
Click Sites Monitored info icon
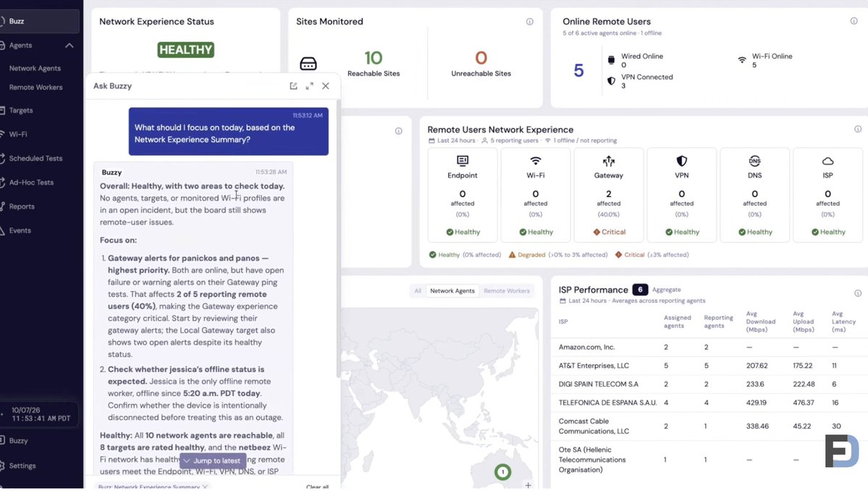click(x=530, y=22)
